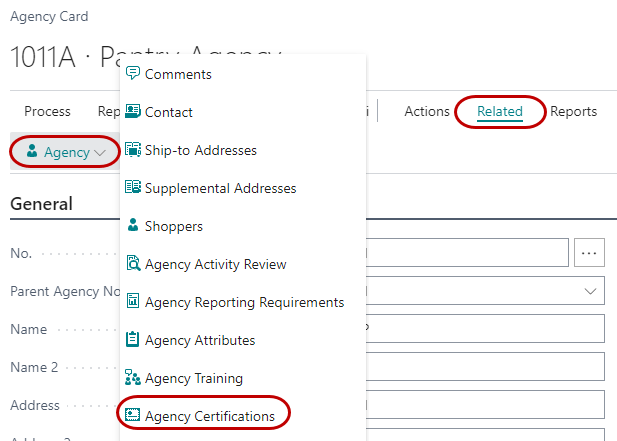Click the Ship-to Addresses icon
Viewport: 617px width, 441px height.
132,150
